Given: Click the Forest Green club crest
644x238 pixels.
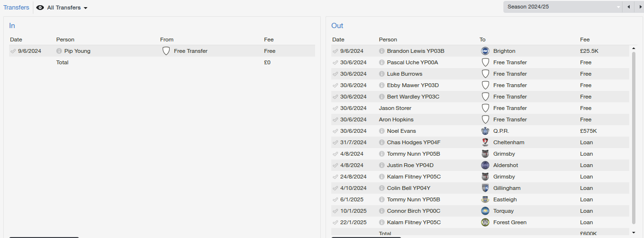Looking at the screenshot, I should (485, 222).
